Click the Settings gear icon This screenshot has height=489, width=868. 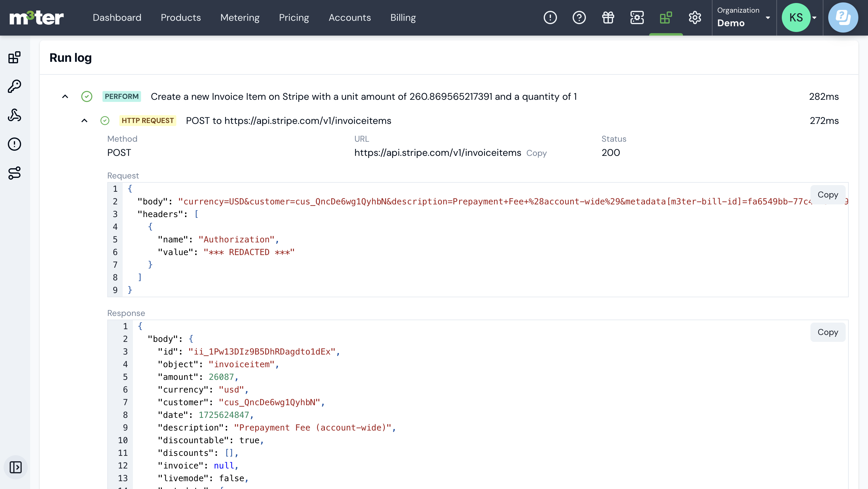pyautogui.click(x=694, y=17)
